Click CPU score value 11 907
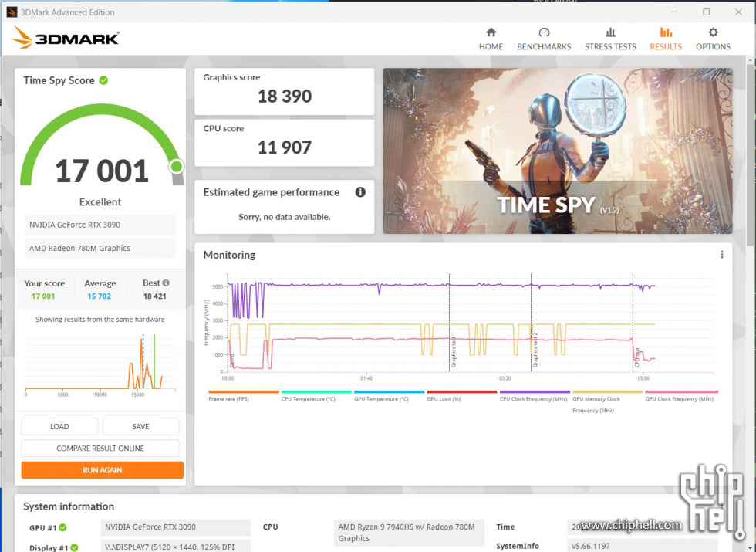Image resolution: width=756 pixels, height=552 pixels. 285,147
